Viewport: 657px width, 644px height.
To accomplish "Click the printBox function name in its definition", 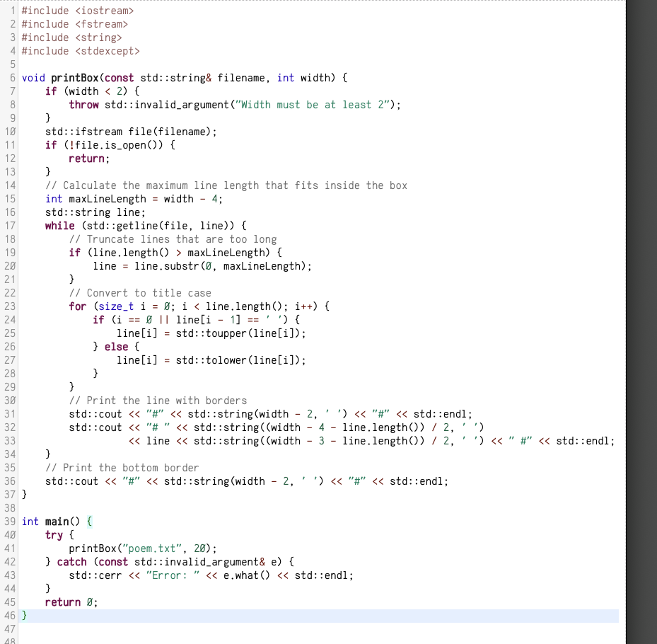I will (74, 78).
